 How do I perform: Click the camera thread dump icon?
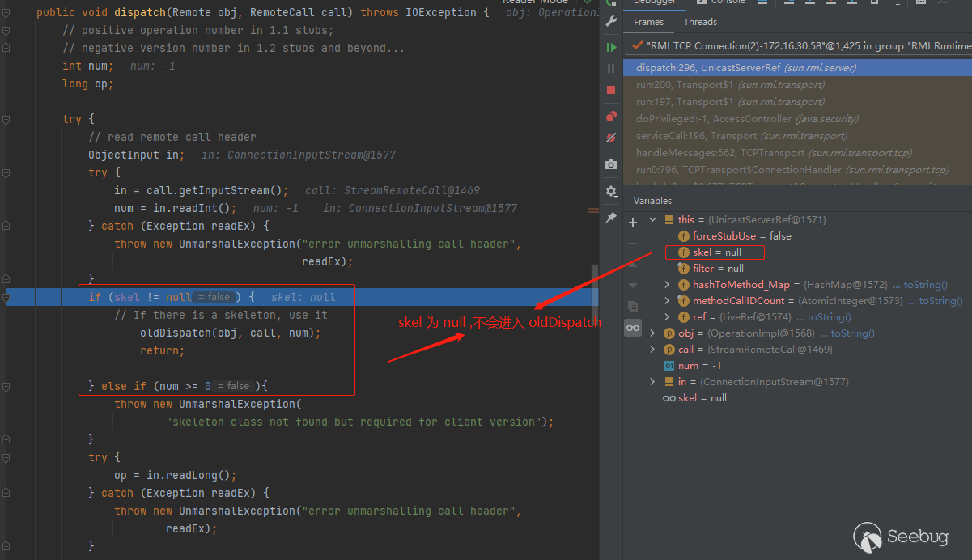click(611, 164)
